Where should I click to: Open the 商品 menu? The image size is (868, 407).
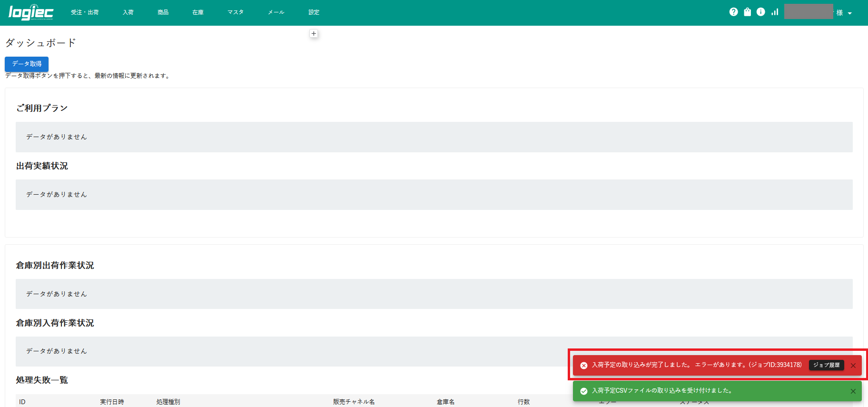tap(163, 12)
